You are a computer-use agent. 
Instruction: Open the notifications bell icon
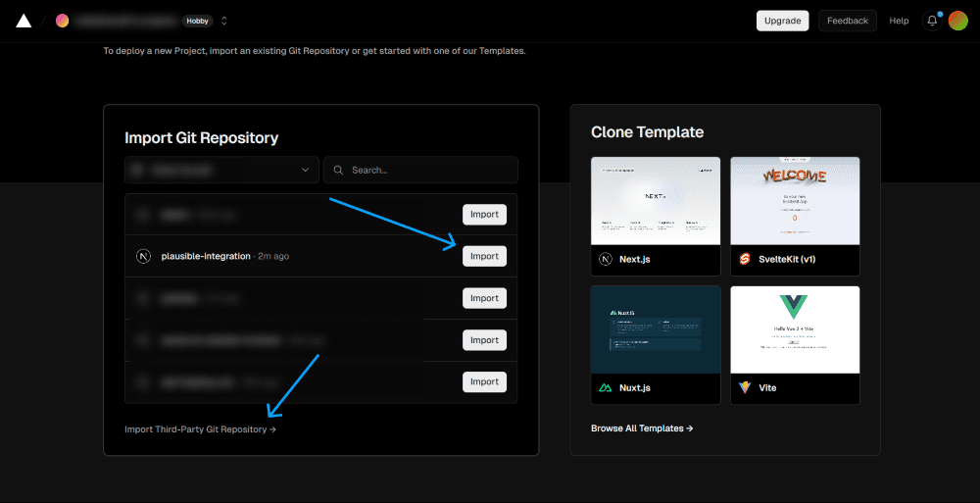(x=932, y=21)
